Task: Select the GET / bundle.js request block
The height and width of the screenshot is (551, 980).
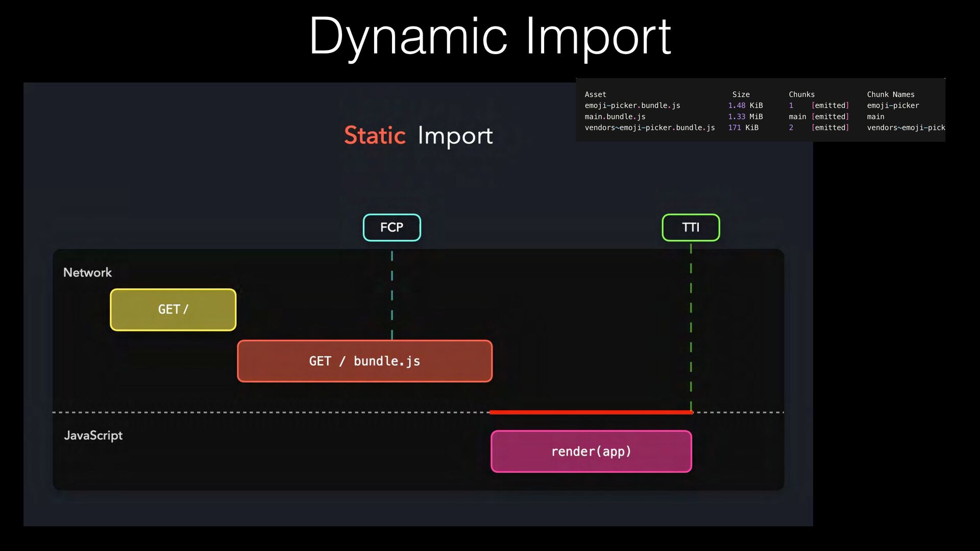Action: click(x=364, y=361)
